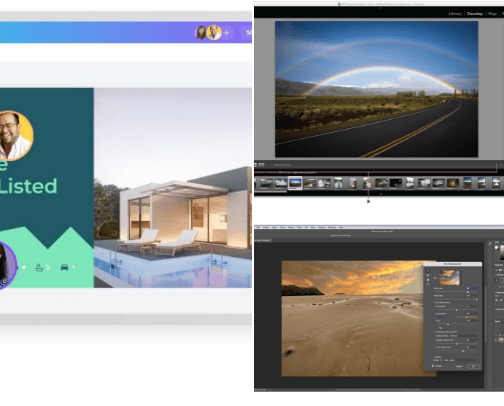Select the Sky Brush tool in Sky Replacement

tap(428, 275)
